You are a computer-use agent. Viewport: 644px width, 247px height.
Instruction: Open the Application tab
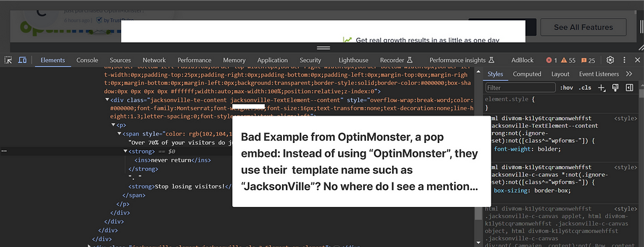(x=272, y=60)
